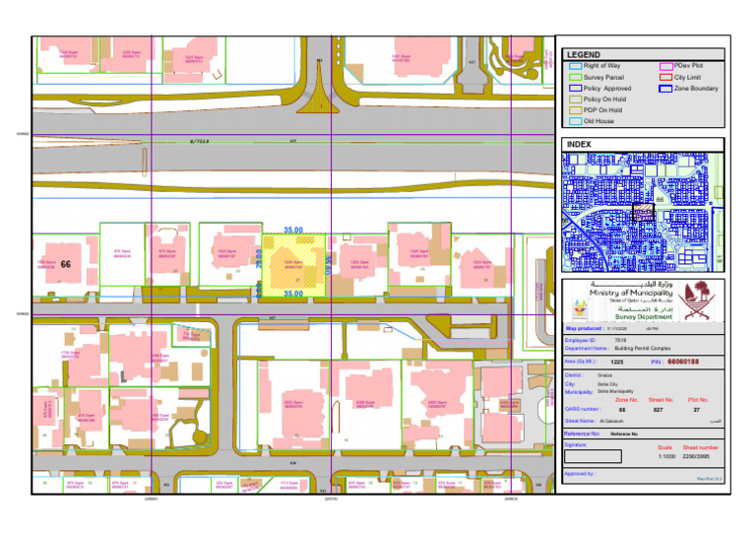Click the 'Map produced' label

pos(584,328)
